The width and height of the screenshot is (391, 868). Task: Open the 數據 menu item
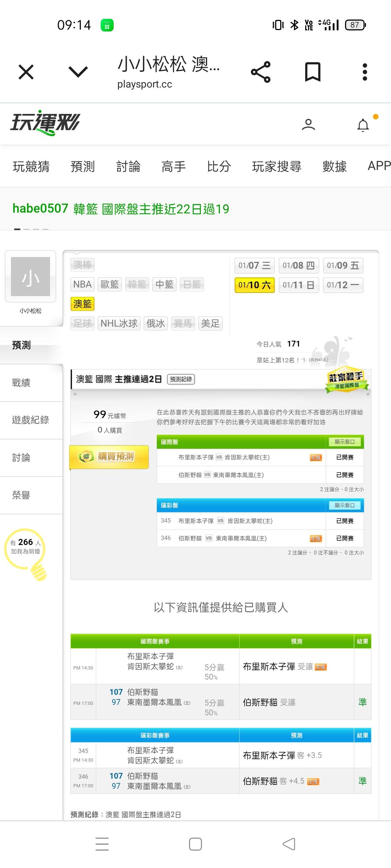335,166
